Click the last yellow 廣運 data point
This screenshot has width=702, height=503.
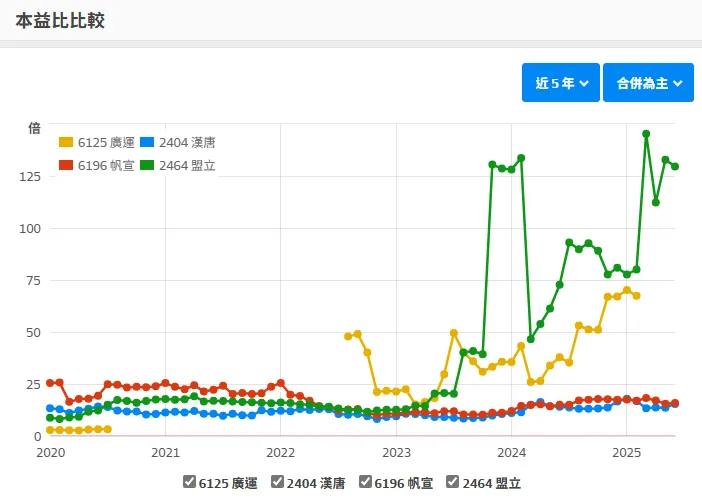pos(636,295)
